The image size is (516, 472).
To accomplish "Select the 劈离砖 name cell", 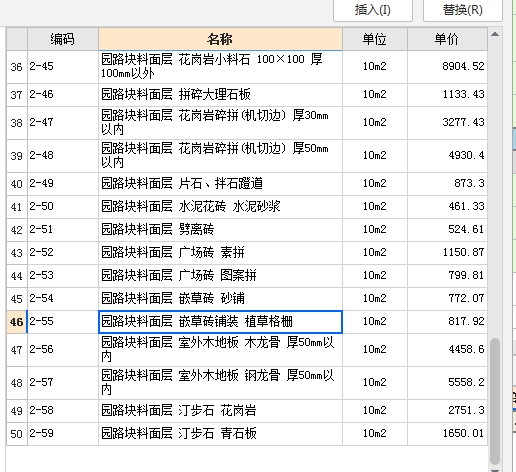I will pos(220,230).
